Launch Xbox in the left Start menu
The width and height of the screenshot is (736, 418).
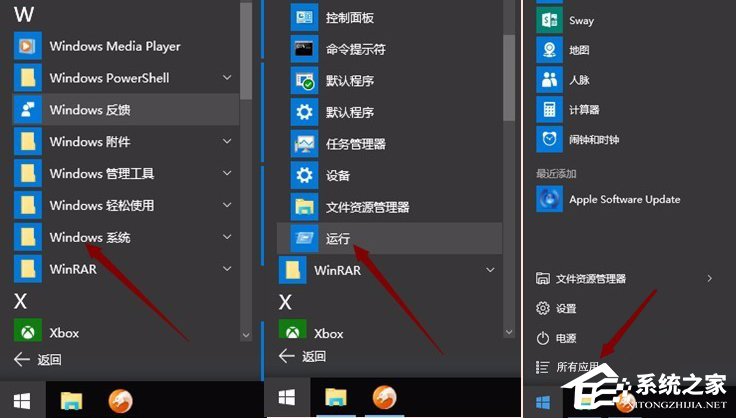(x=126, y=332)
